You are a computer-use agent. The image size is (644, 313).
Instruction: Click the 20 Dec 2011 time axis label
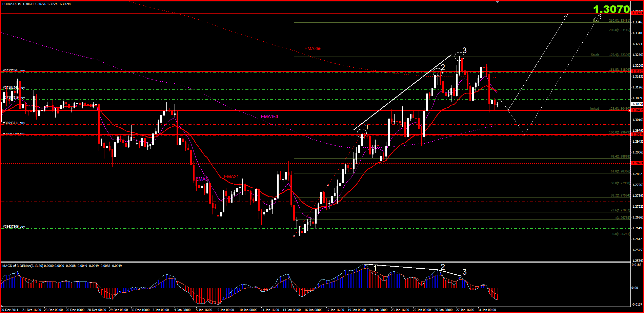point(10,310)
